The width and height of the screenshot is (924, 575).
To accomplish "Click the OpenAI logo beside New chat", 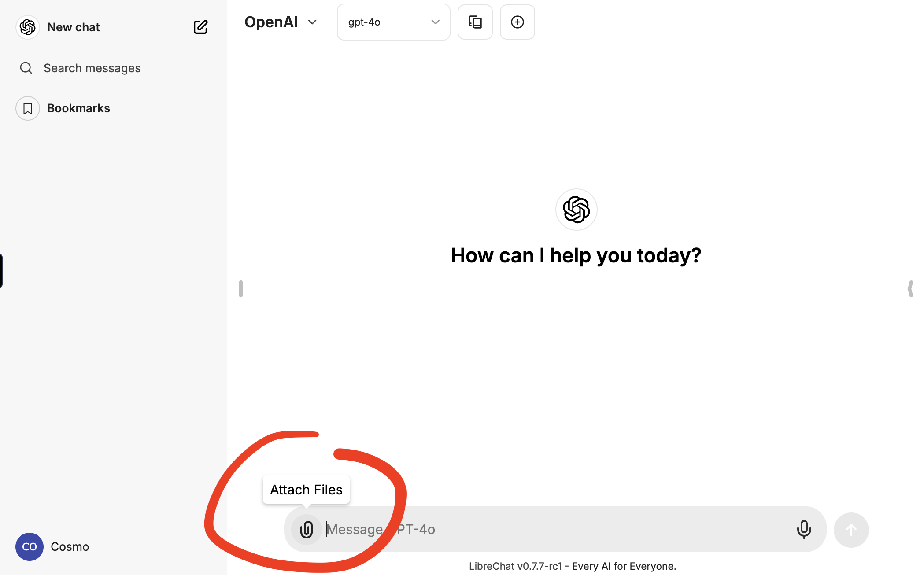I will point(28,27).
